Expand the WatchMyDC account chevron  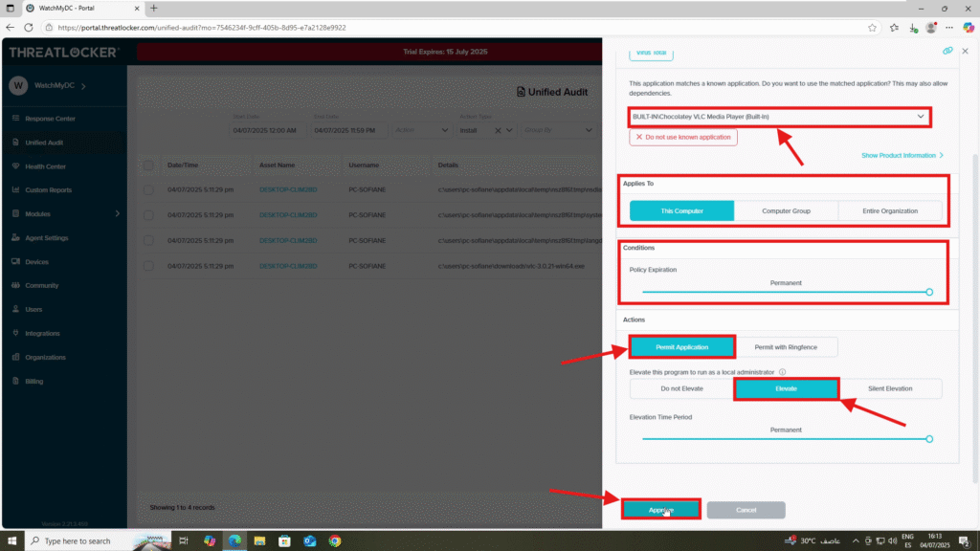(x=84, y=86)
